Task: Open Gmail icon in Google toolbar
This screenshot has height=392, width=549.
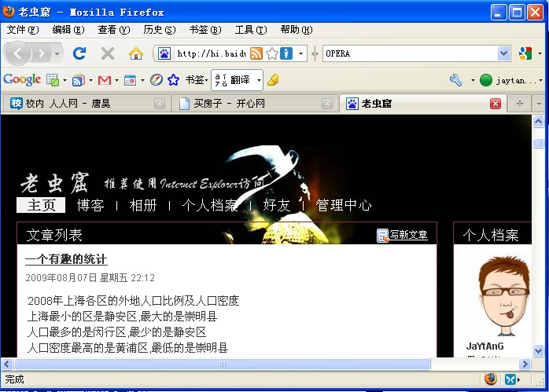Action: (103, 80)
